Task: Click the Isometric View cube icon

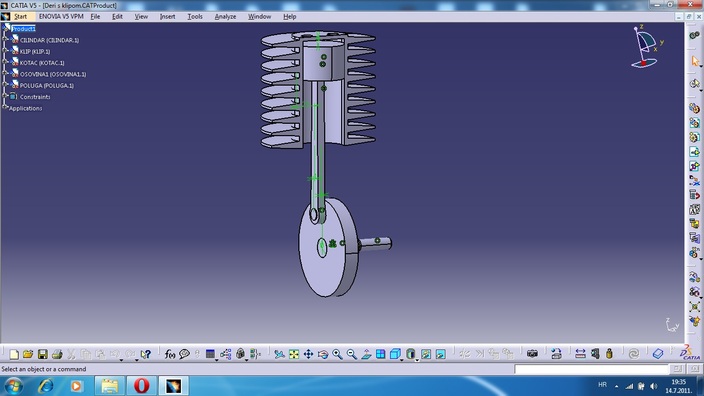Action: tap(395, 354)
